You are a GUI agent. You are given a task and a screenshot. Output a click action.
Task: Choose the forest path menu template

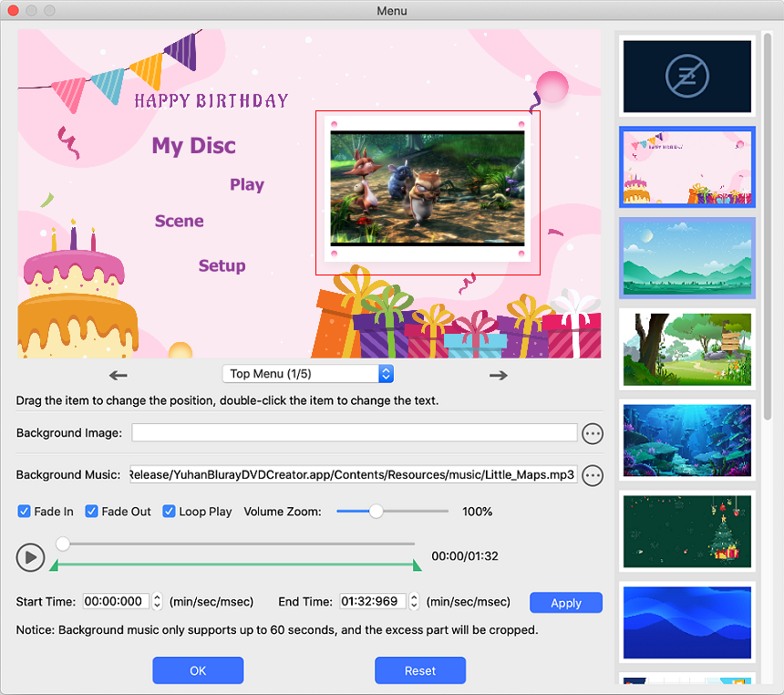687,349
